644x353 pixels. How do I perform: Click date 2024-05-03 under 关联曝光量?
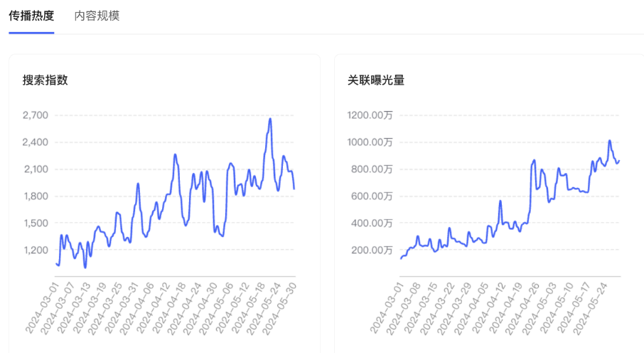(x=540, y=307)
